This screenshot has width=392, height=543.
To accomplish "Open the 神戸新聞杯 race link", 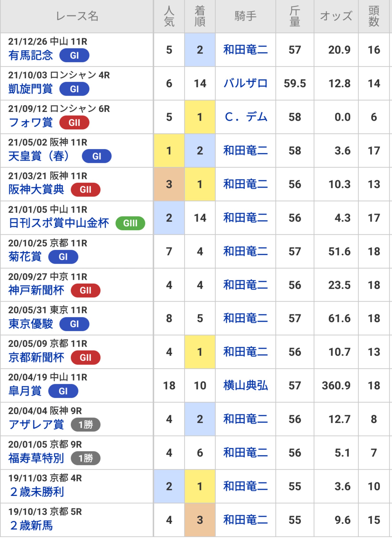I will click(36, 290).
